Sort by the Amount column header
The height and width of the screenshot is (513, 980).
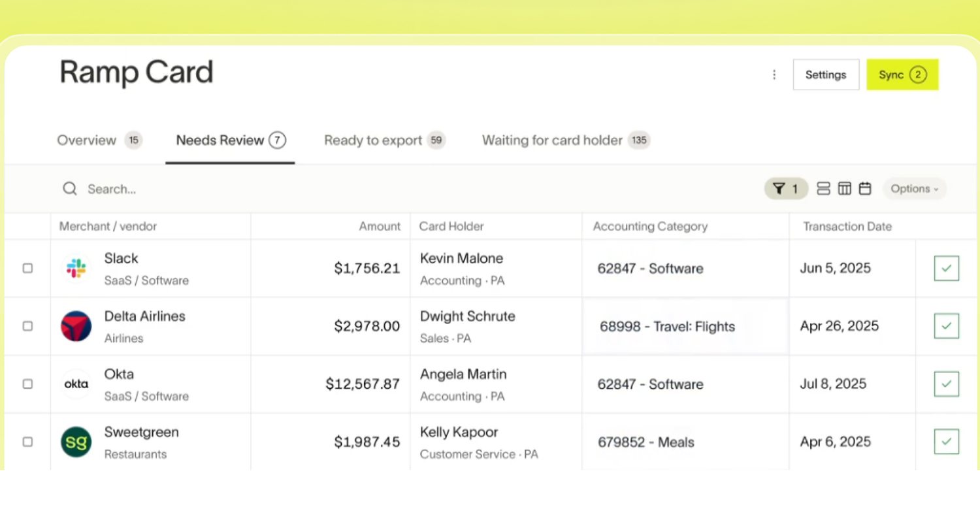[380, 226]
